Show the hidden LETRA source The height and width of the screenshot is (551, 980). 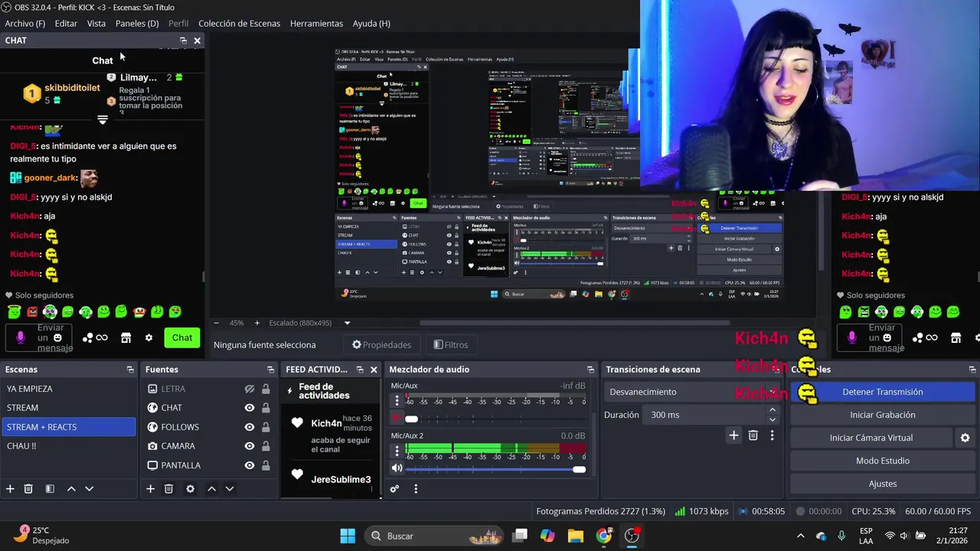(x=250, y=389)
